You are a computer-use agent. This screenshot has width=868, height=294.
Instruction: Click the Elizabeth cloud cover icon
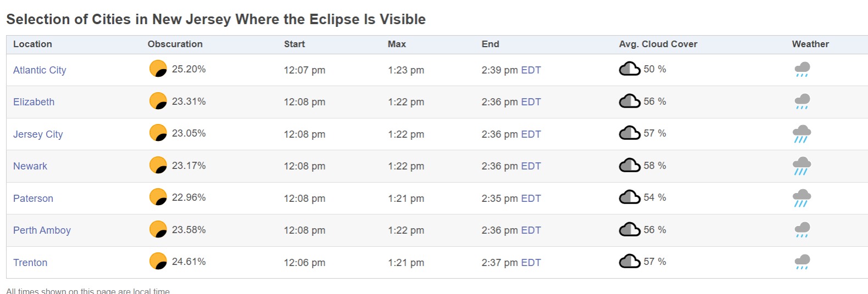coord(630,101)
